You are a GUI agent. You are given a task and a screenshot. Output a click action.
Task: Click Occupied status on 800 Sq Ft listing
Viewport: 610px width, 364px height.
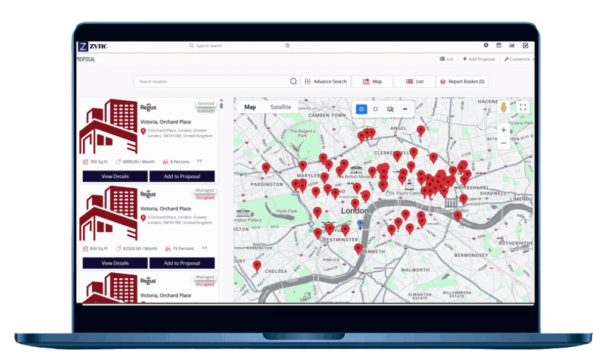tap(205, 198)
